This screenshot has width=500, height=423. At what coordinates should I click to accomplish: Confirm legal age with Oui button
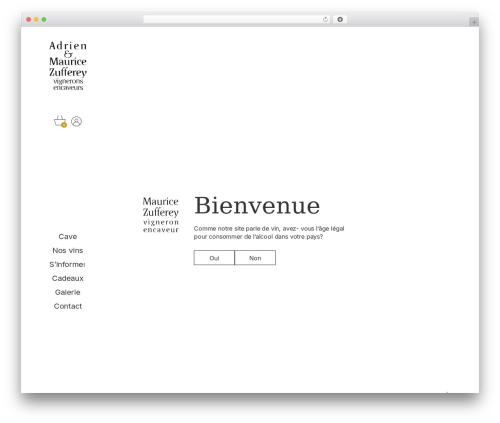(x=214, y=258)
